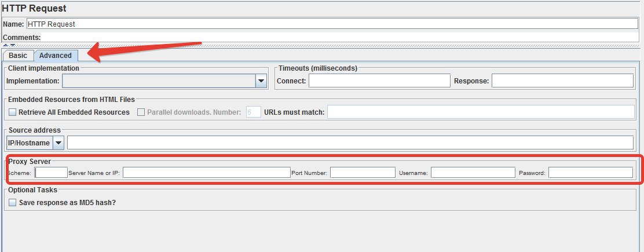Click the Optional Tasks group label
Screen dimensions: 644x252
tap(33, 190)
